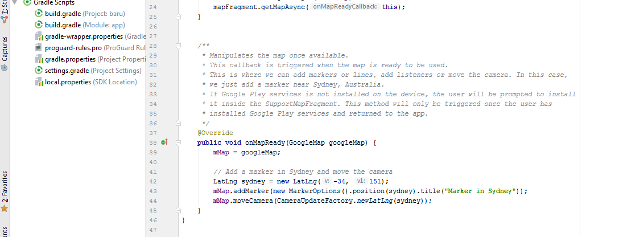
Task: Click the build.gradle (Project: baru) file icon
Action: [39, 13]
